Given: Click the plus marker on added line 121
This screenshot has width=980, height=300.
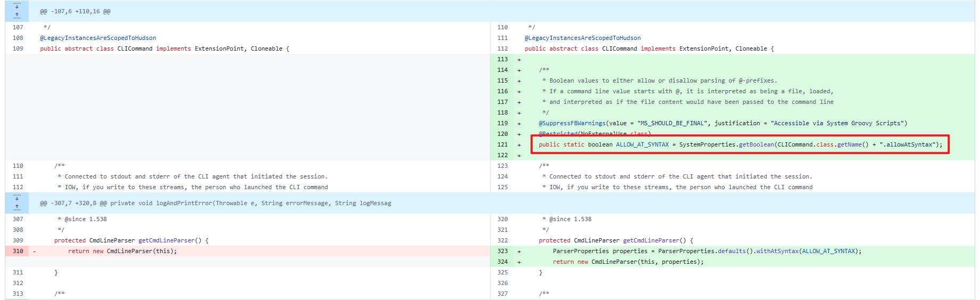Looking at the screenshot, I should coord(519,145).
